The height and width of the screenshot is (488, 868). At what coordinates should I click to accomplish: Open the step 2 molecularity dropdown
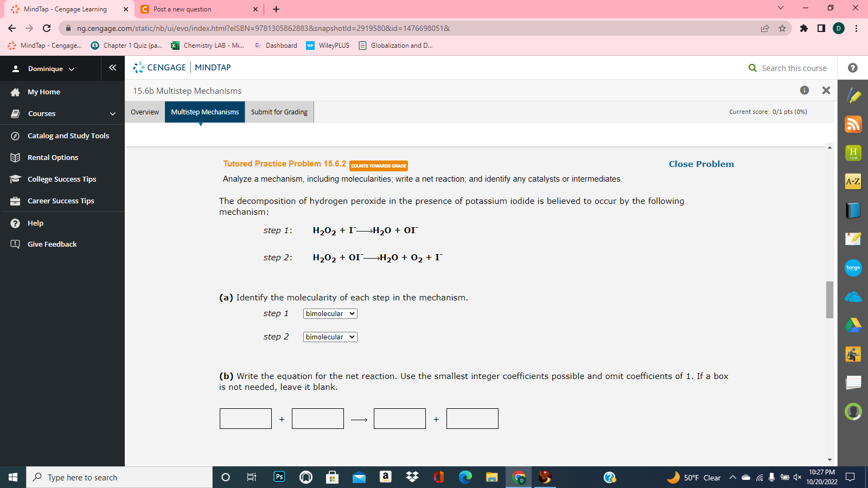click(329, 337)
